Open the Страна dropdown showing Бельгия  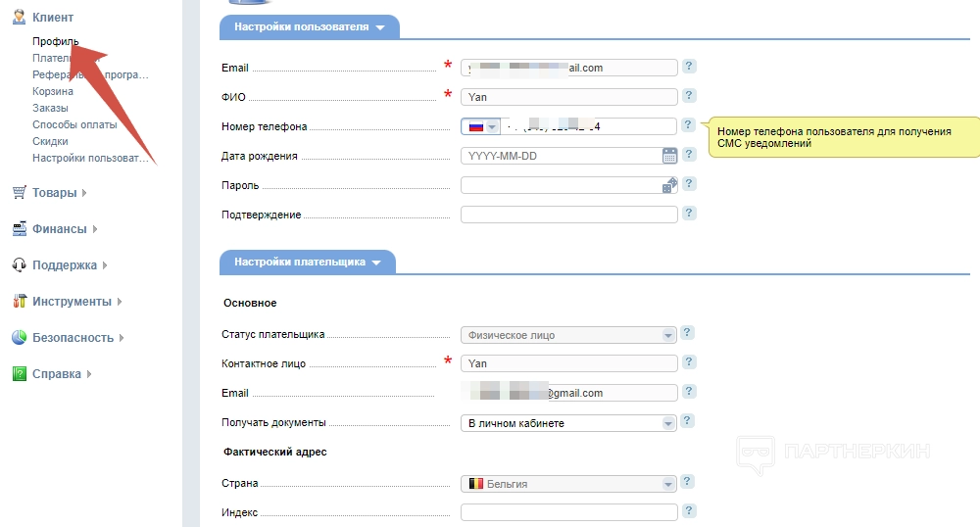[568, 484]
